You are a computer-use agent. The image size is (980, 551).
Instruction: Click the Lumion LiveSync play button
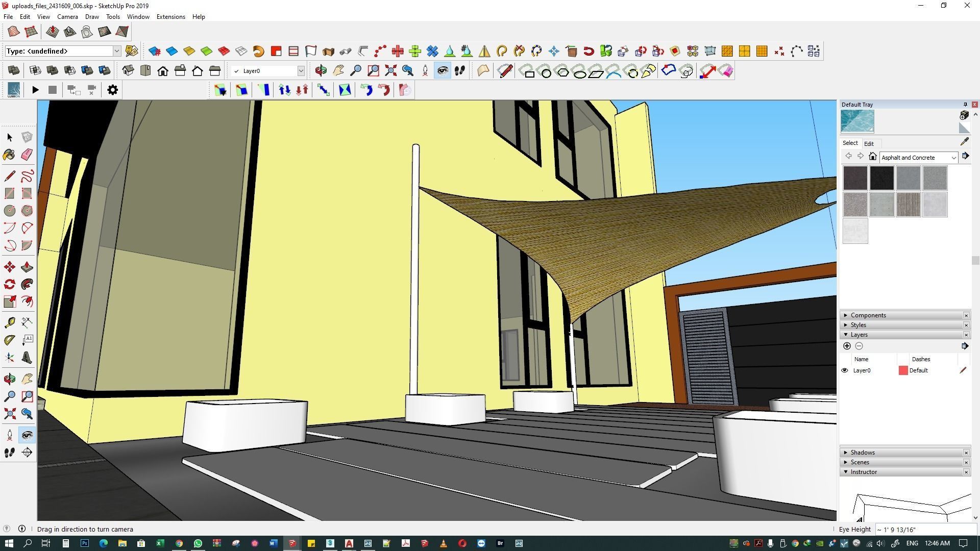click(x=35, y=90)
